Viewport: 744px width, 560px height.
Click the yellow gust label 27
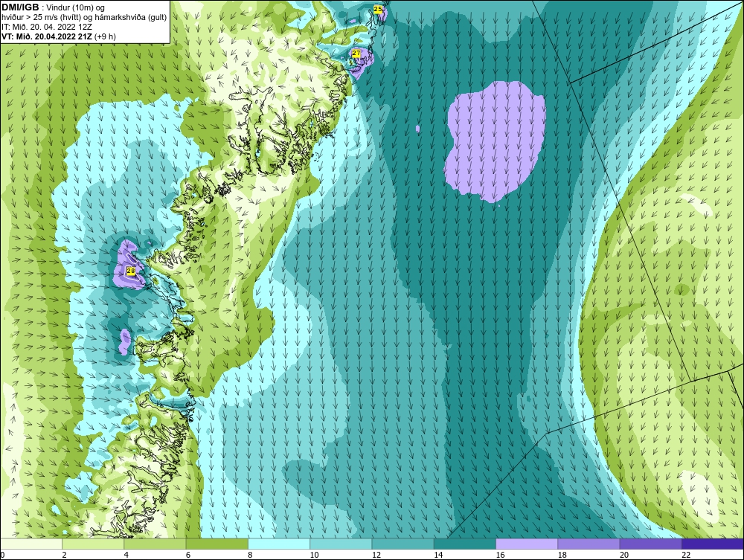tap(356, 54)
